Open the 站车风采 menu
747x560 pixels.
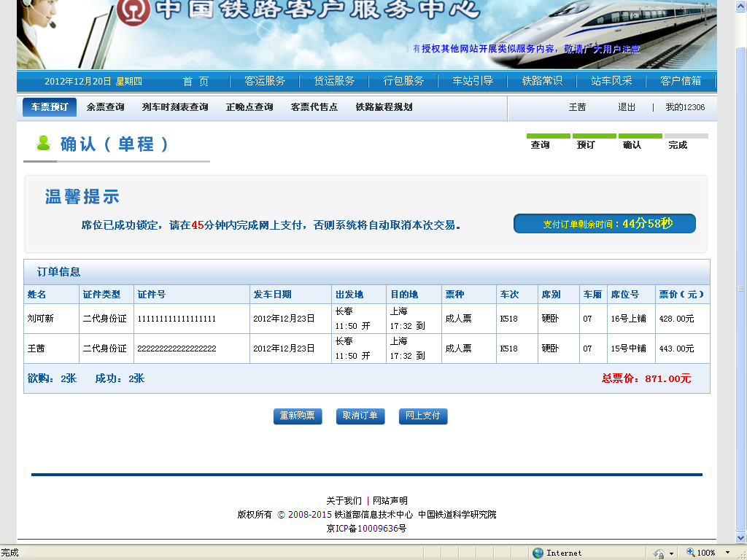point(611,82)
